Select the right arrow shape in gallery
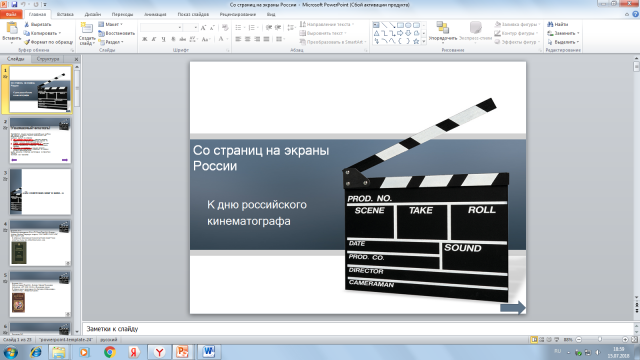Viewport: 640px width, 360px height. (x=400, y=33)
